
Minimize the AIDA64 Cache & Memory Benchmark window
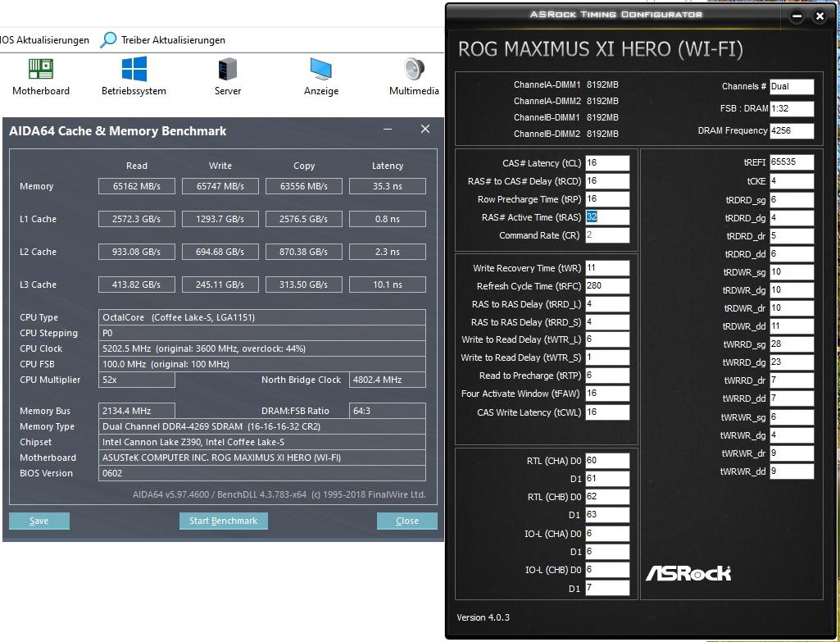coord(388,130)
